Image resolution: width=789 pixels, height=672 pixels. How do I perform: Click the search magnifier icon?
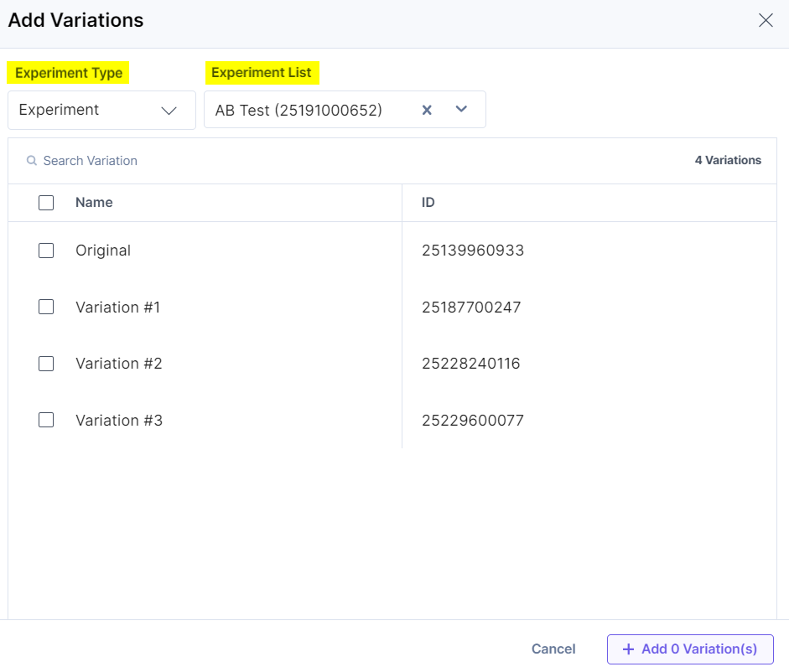point(32,161)
